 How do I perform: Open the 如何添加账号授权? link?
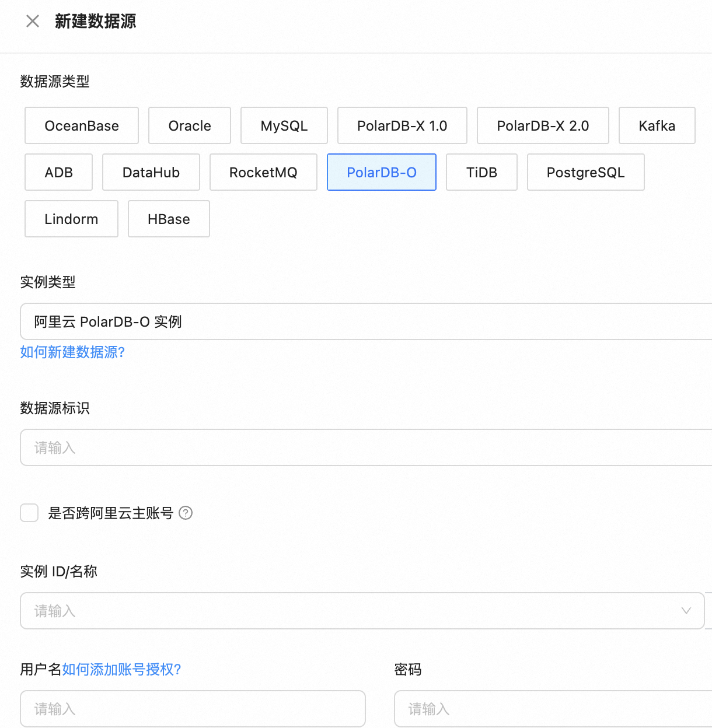121,669
